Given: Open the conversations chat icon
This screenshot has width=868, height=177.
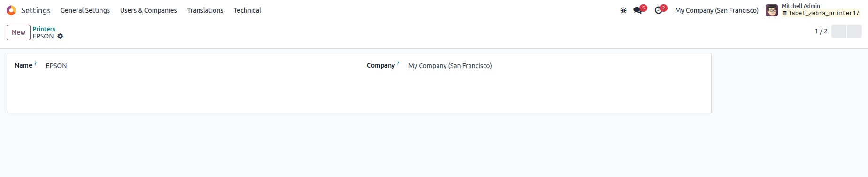Looking at the screenshot, I should coord(638,10).
